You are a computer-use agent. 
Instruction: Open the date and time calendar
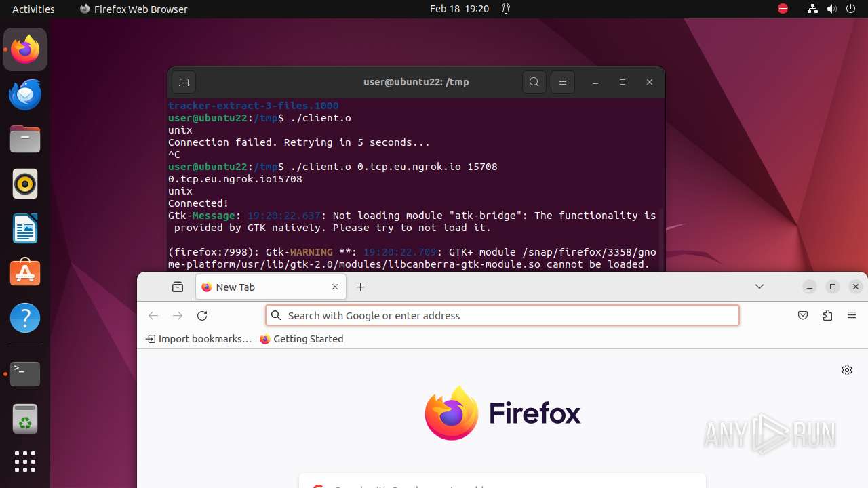(x=459, y=9)
